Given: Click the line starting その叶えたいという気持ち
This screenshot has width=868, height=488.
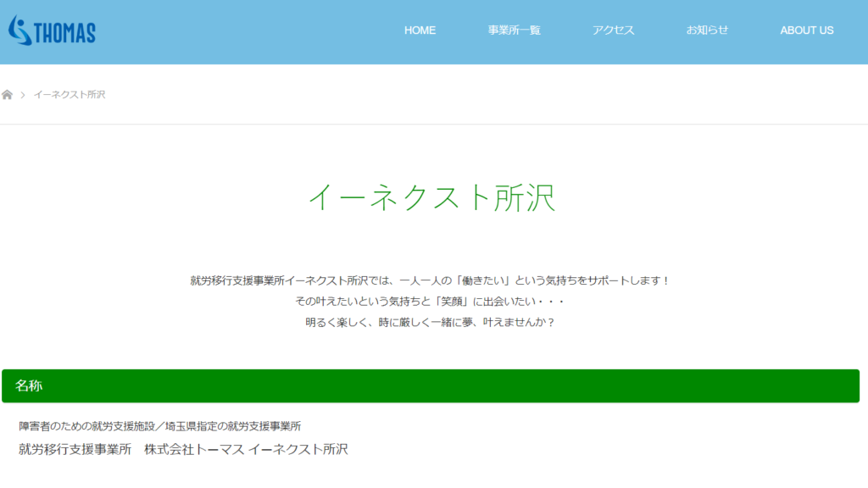Looking at the screenshot, I should [431, 302].
